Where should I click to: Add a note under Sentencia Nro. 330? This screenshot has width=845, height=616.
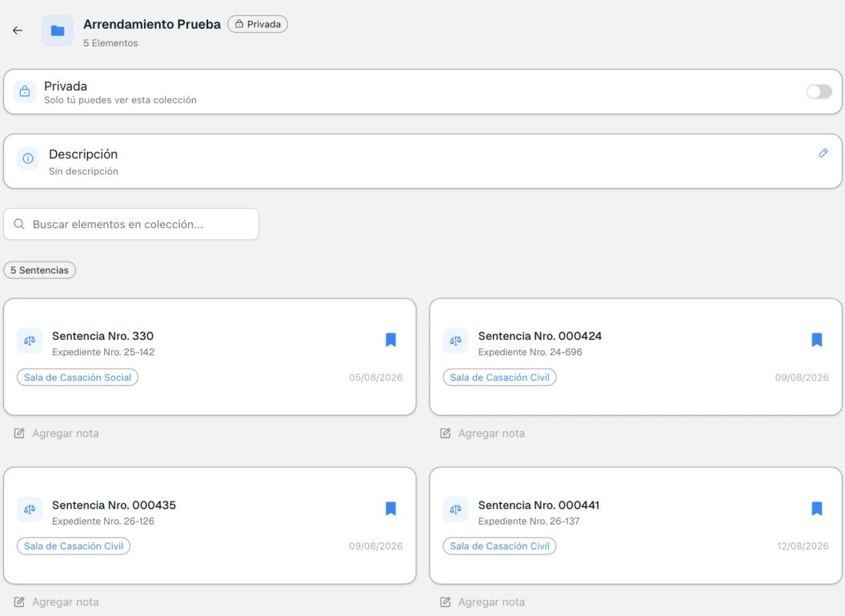[57, 434]
